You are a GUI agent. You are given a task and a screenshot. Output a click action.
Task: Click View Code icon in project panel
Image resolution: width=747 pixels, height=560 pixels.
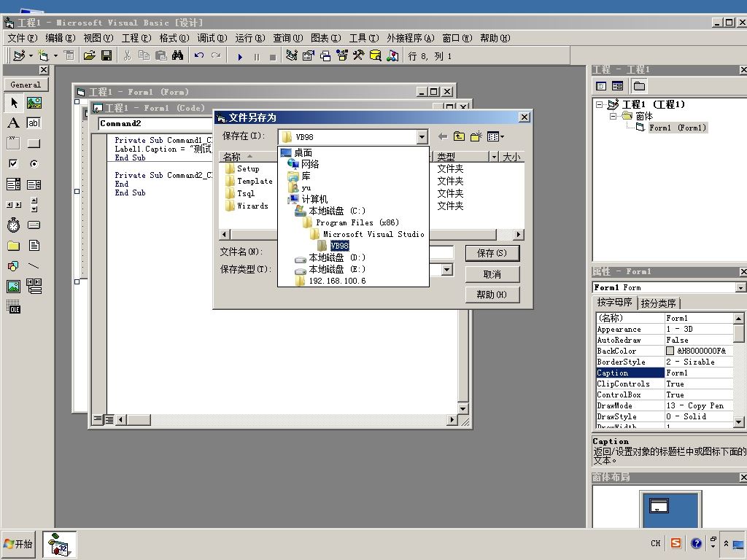601,86
